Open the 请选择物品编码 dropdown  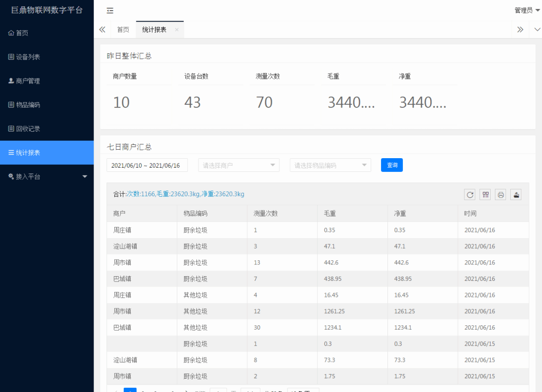click(330, 165)
